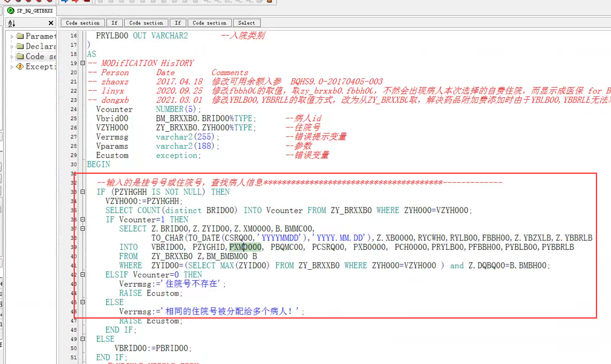Image resolution: width=611 pixels, height=364 pixels.
Task: Collapse the ELSIF Vcounter=0 THEN block
Action: (83, 275)
